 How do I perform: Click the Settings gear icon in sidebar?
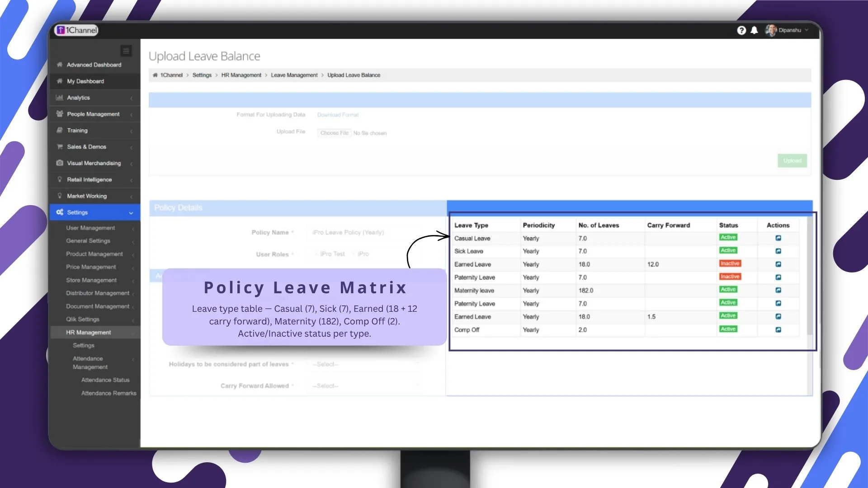(x=59, y=212)
